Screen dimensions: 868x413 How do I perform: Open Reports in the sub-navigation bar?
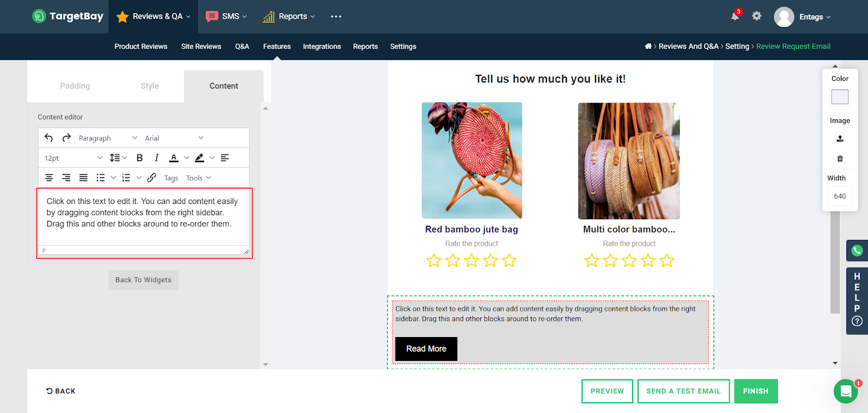click(x=366, y=47)
